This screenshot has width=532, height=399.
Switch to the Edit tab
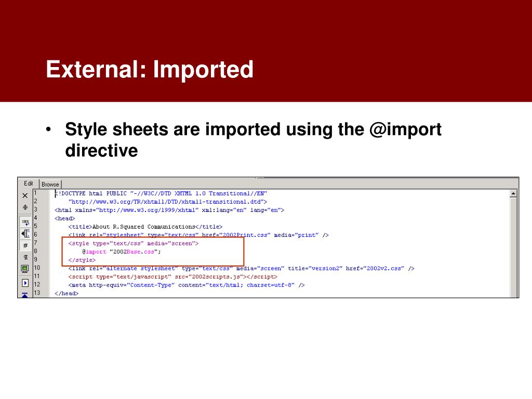click(29, 183)
